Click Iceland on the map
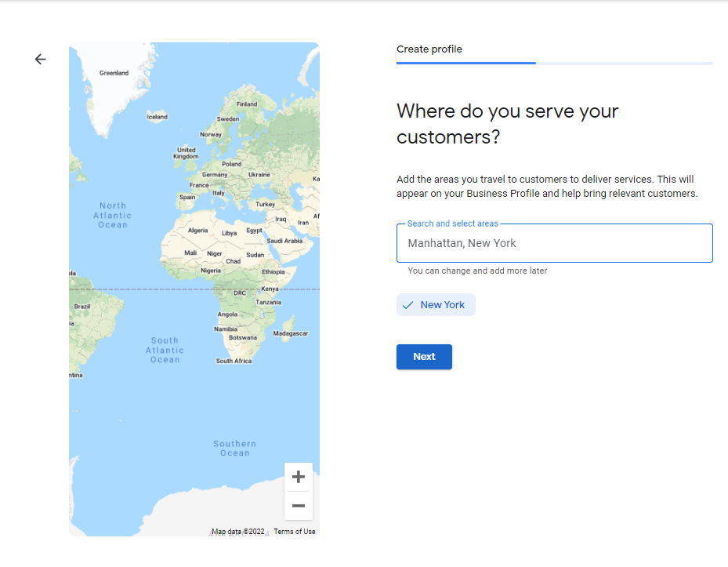 pyautogui.click(x=157, y=117)
